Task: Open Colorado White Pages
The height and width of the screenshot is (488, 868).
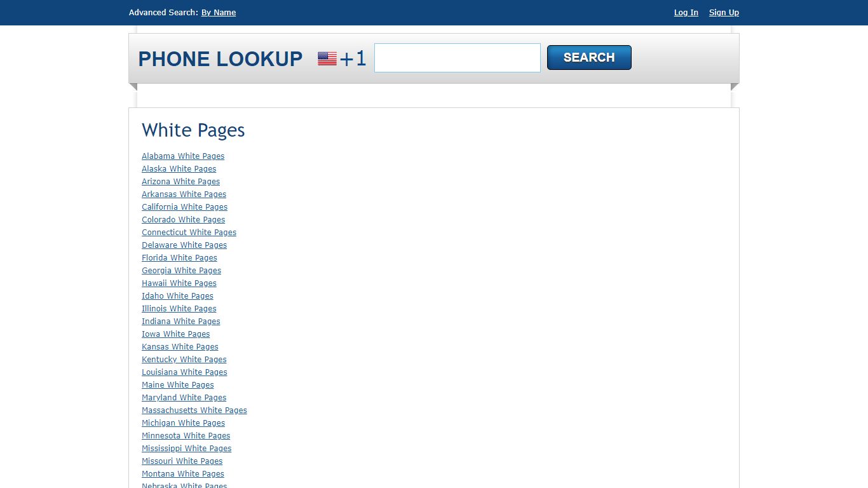Action: tap(183, 220)
